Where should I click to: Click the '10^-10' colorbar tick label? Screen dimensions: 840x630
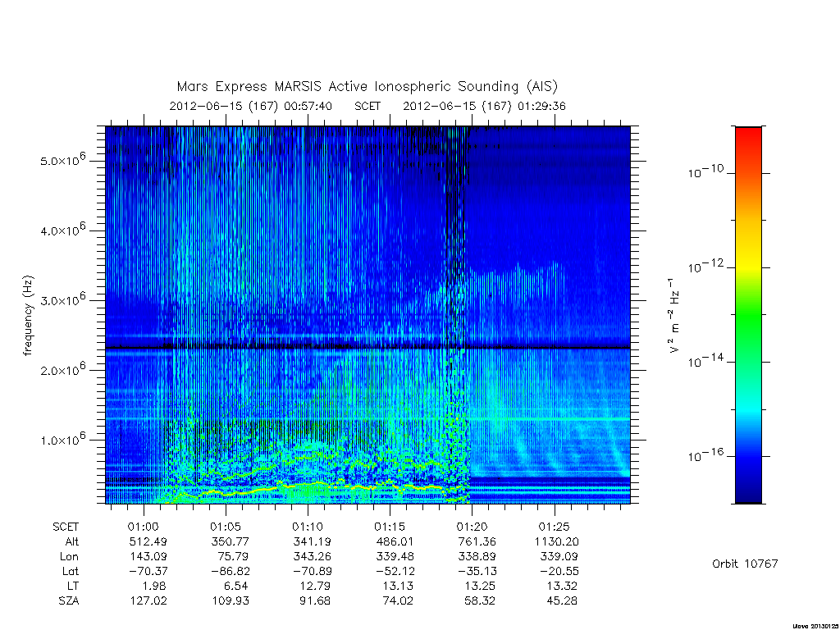tap(705, 171)
